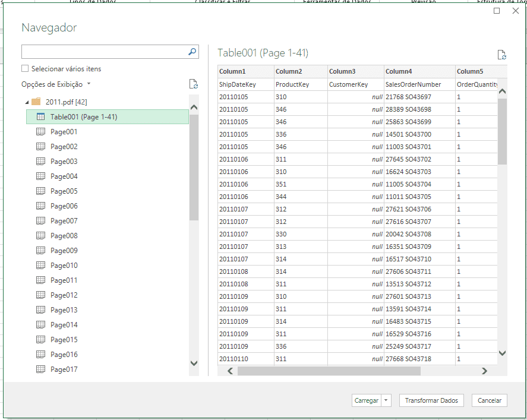Click cell '21768 SO43697'
This screenshot has width=527, height=420.
click(x=420, y=97)
